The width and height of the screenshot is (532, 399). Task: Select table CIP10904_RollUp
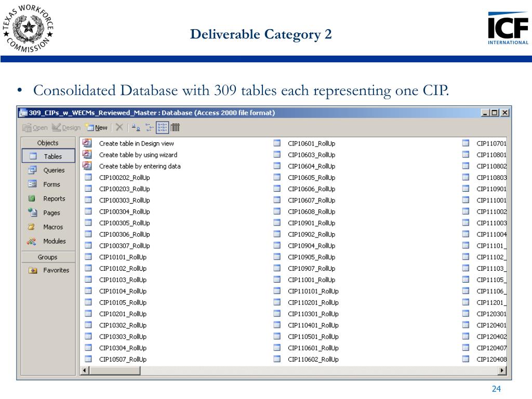click(x=312, y=246)
